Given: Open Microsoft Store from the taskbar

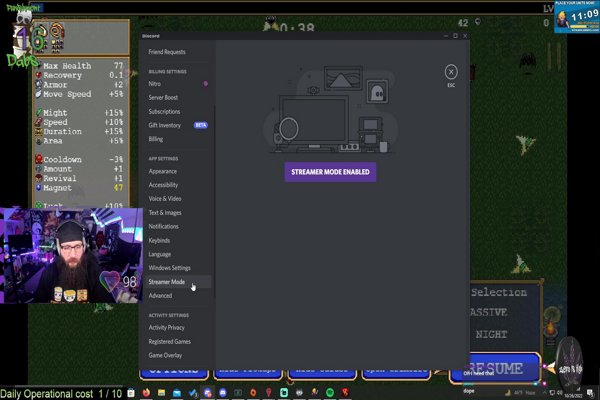Looking at the screenshot, I should tap(130, 393).
